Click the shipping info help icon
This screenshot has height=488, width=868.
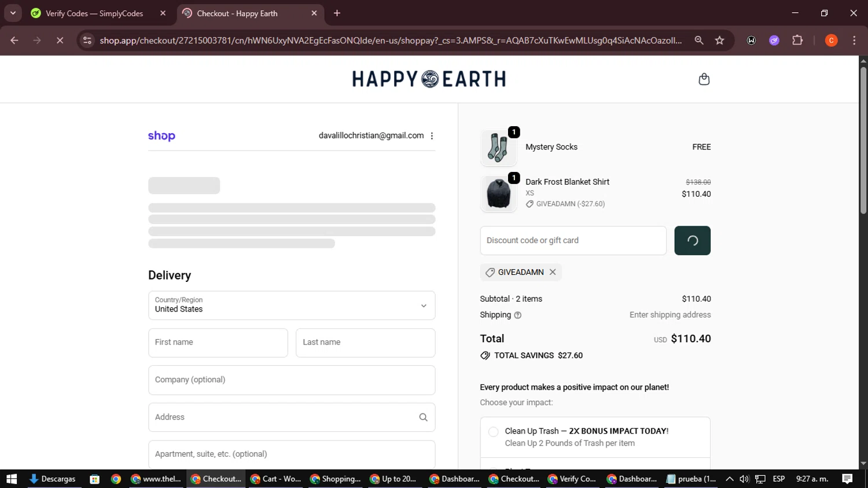518,315
